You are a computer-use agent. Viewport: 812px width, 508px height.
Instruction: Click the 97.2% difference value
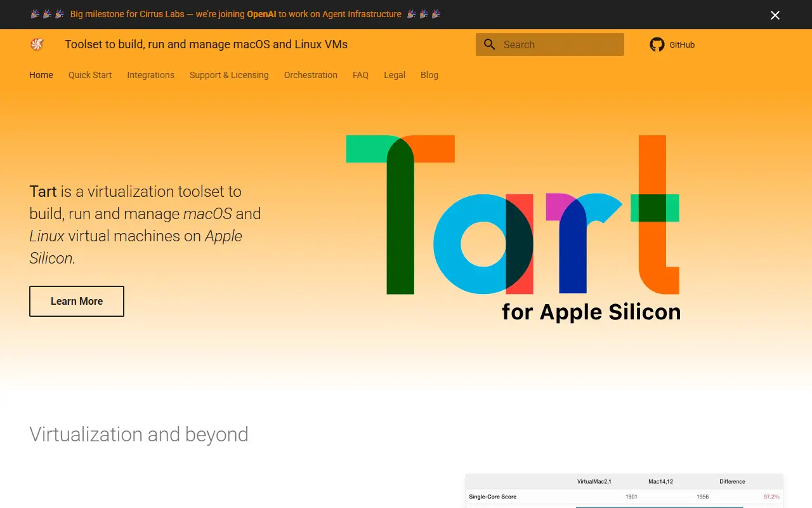tap(771, 497)
